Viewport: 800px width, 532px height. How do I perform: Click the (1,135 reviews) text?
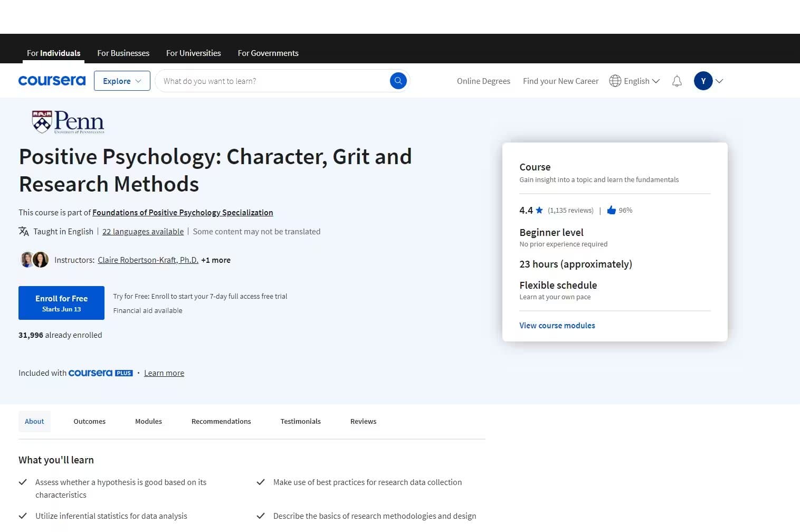[x=570, y=210]
